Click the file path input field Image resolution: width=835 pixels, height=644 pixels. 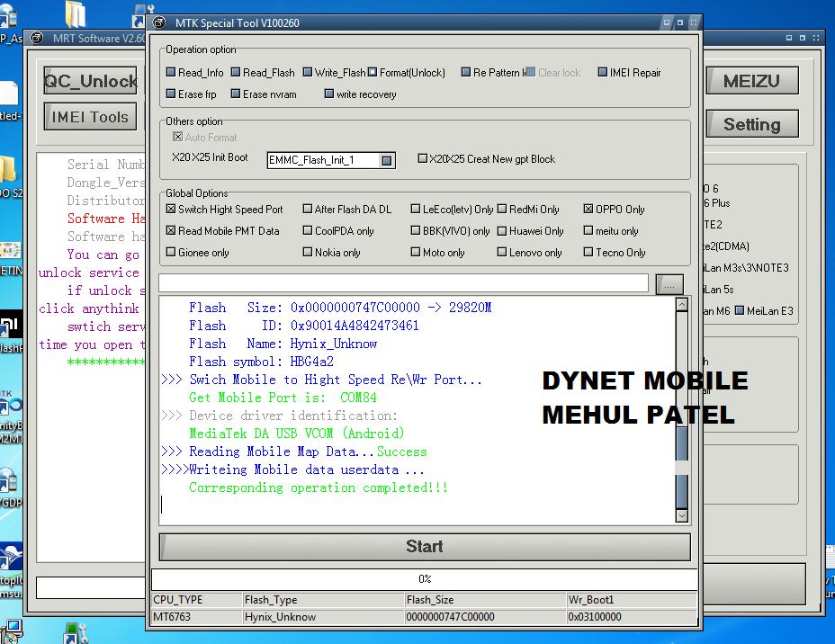403,283
